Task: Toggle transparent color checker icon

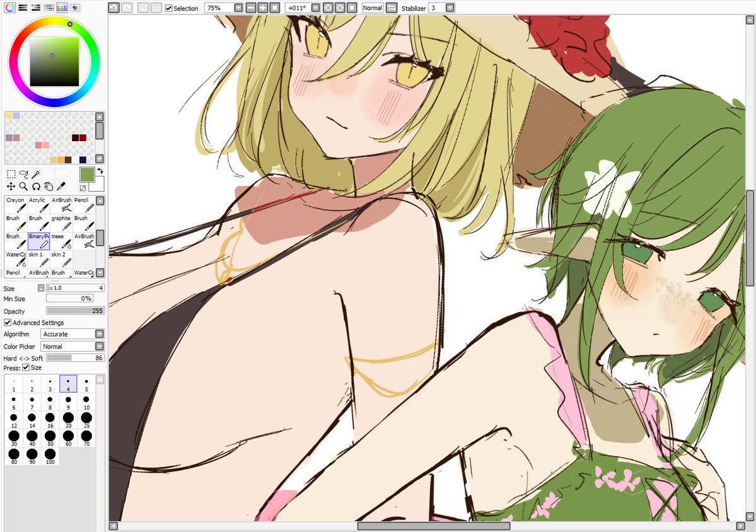Action: coord(83,188)
